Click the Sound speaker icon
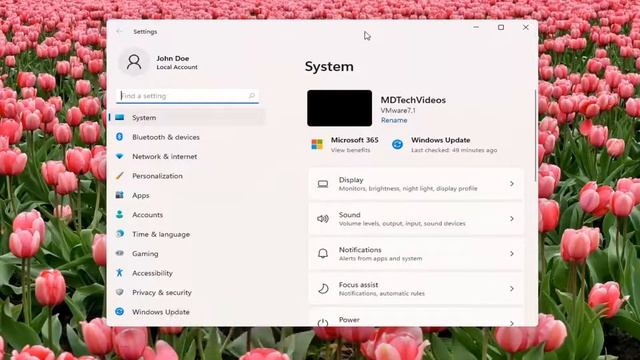640x360 pixels. (323, 219)
